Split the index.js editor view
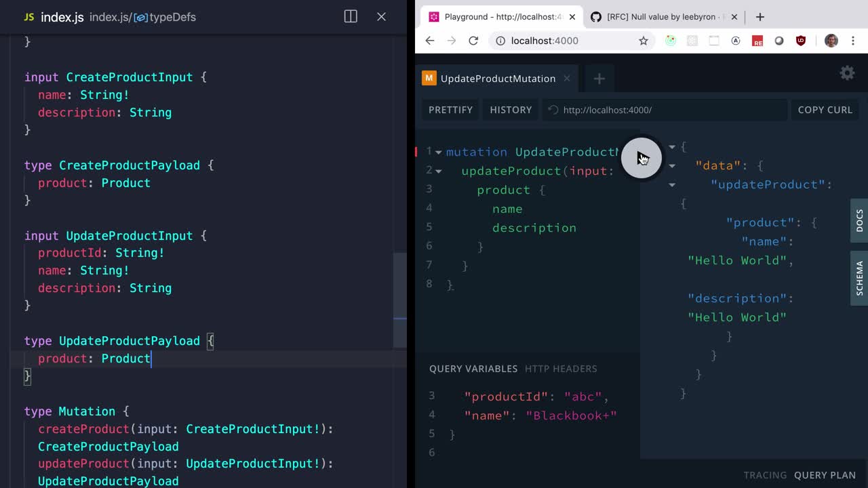The width and height of the screenshot is (868, 488). (351, 17)
